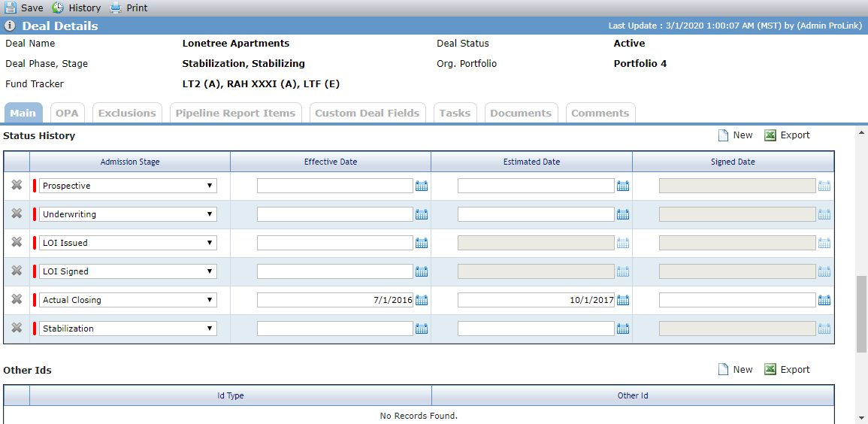Open Stabilization Estimated Date calendar

[x=623, y=329]
